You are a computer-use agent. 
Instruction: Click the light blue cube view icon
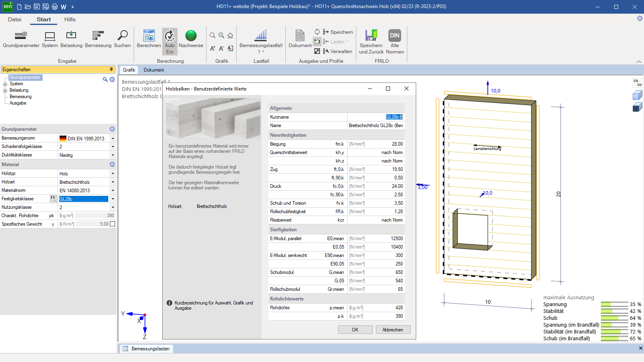[637, 95]
